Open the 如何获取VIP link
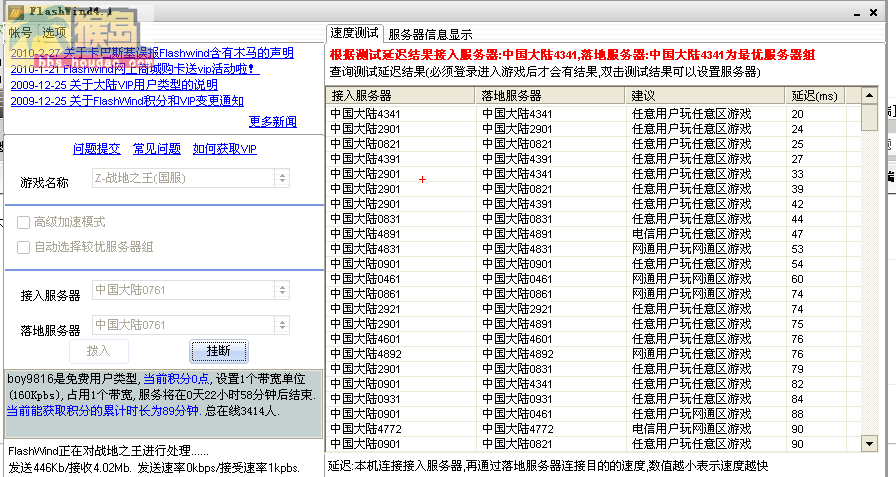Viewport: 896px width, 477px height. [x=225, y=149]
